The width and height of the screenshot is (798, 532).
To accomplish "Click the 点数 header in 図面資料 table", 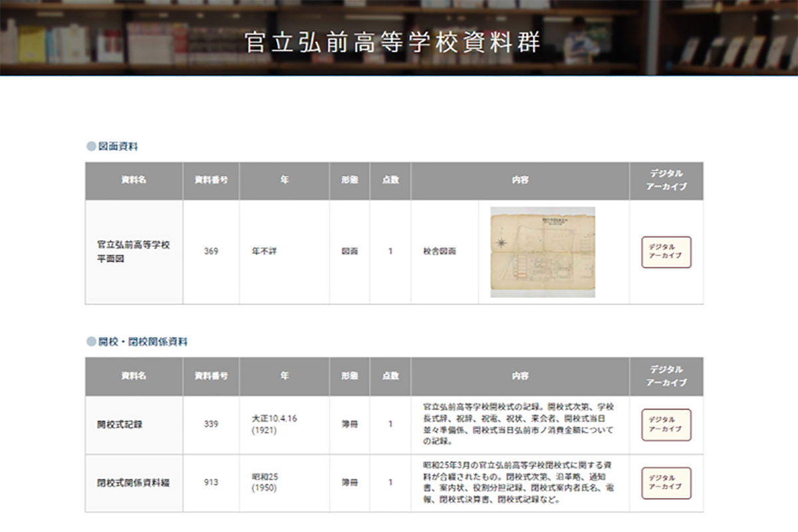I will tap(390, 181).
